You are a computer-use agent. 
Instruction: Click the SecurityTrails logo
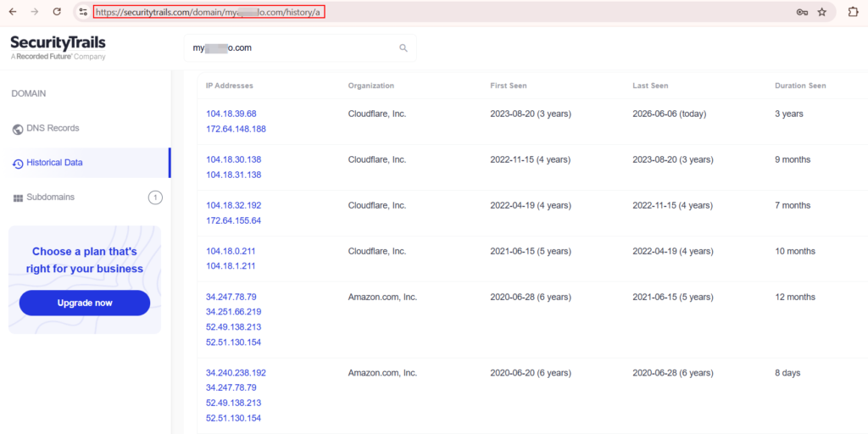(58, 47)
